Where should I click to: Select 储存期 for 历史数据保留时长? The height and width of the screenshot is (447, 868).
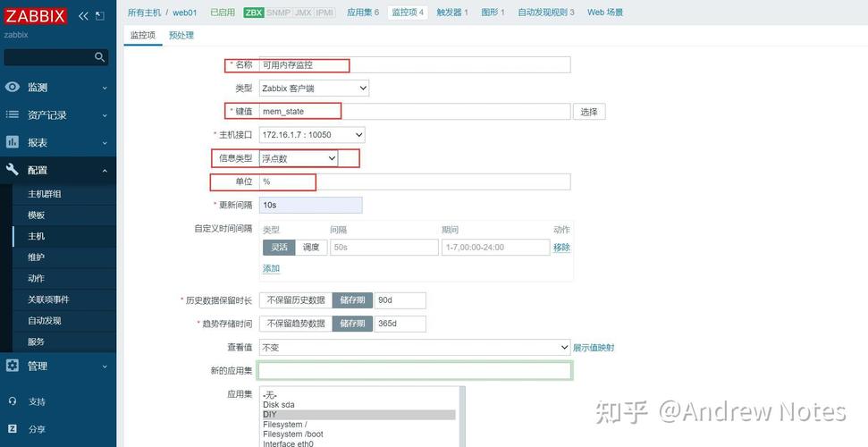point(352,300)
